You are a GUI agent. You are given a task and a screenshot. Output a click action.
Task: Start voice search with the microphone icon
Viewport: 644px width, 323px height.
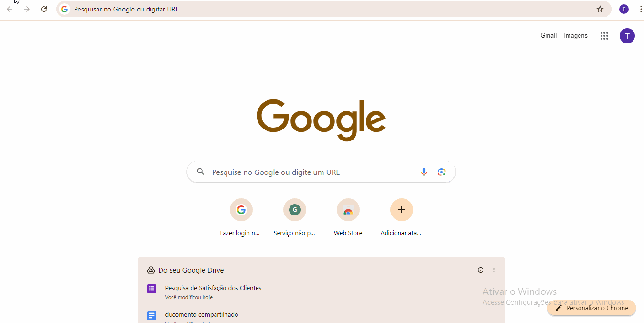pos(424,172)
